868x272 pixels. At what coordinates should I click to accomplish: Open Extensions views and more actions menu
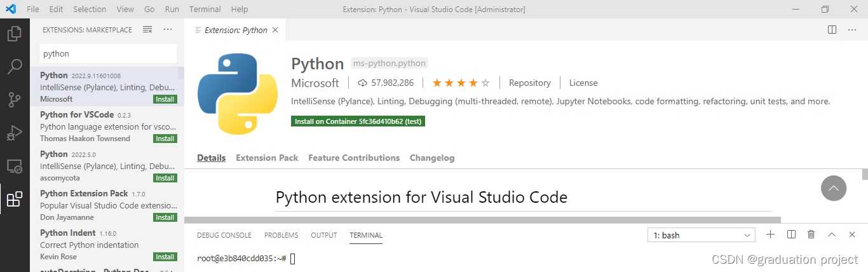click(x=168, y=30)
